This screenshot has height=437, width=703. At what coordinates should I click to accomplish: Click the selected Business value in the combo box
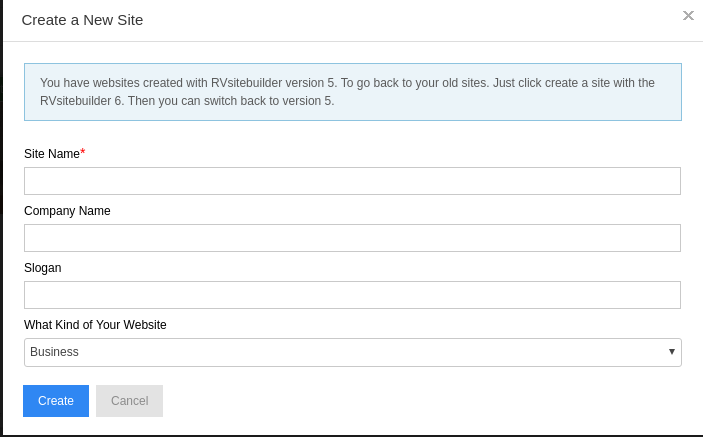(55, 352)
